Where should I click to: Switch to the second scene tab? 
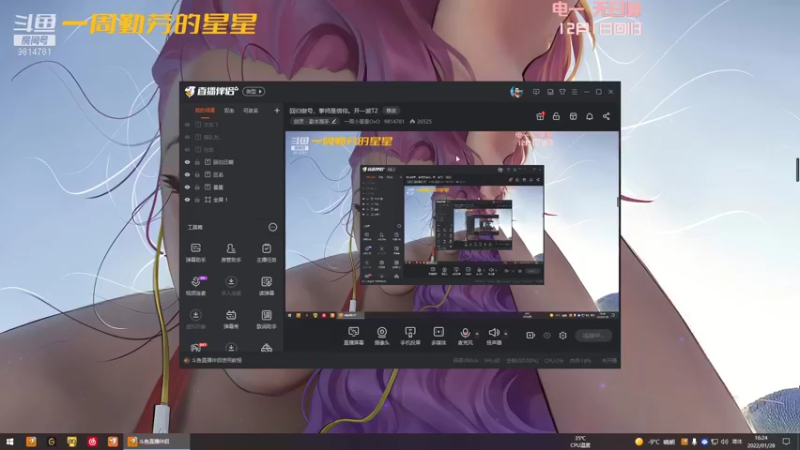click(x=229, y=110)
